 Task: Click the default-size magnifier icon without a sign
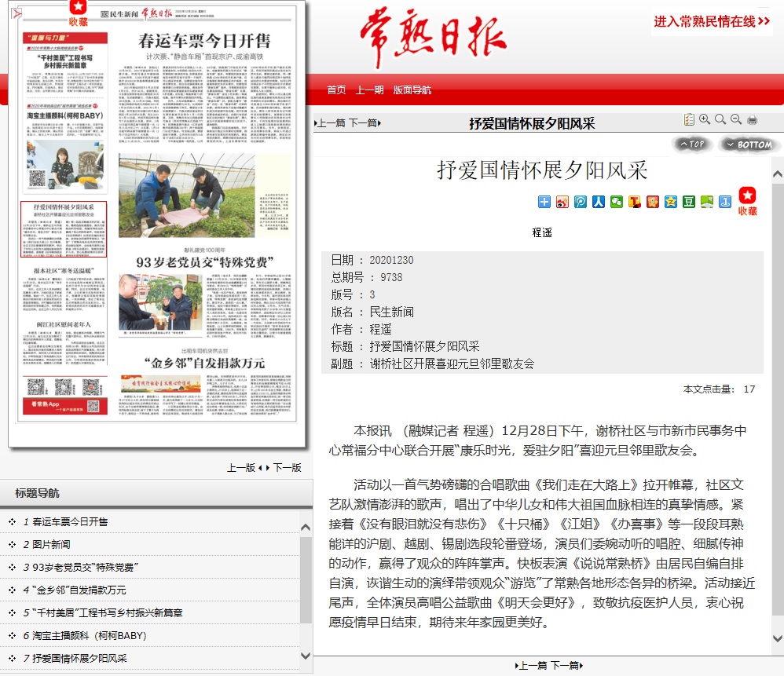(720, 119)
